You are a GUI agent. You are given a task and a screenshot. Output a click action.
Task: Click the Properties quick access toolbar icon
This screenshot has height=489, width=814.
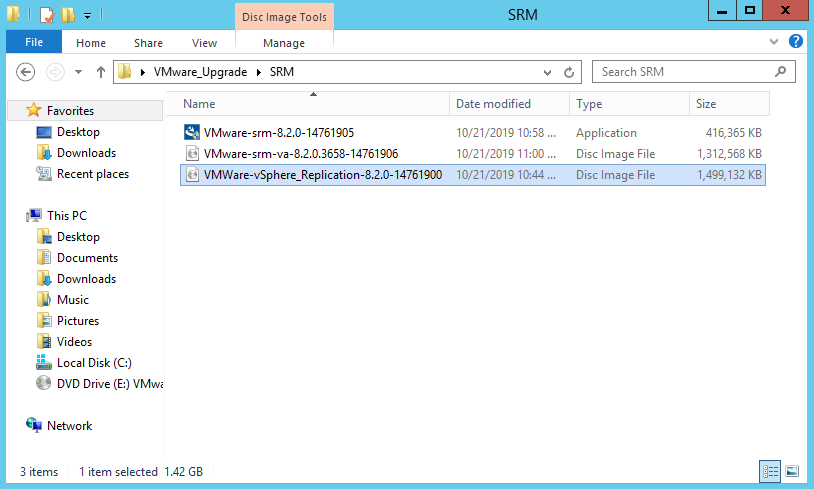(47, 15)
